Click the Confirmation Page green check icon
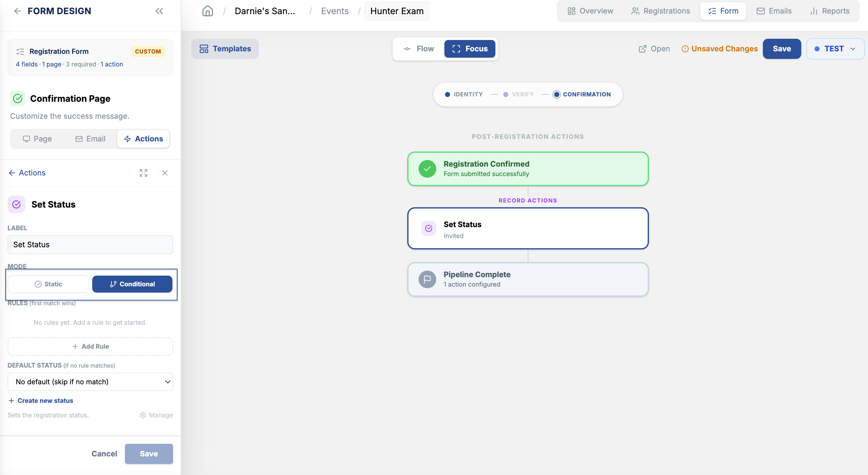The image size is (868, 475). 18,99
